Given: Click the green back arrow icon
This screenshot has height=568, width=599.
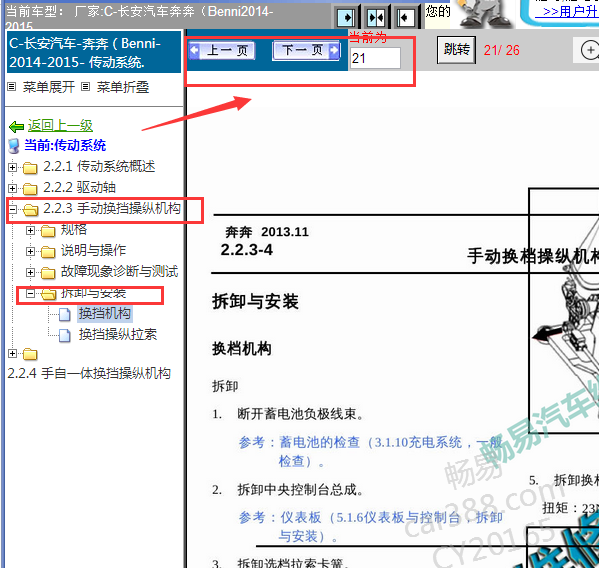Looking at the screenshot, I should coord(16,126).
